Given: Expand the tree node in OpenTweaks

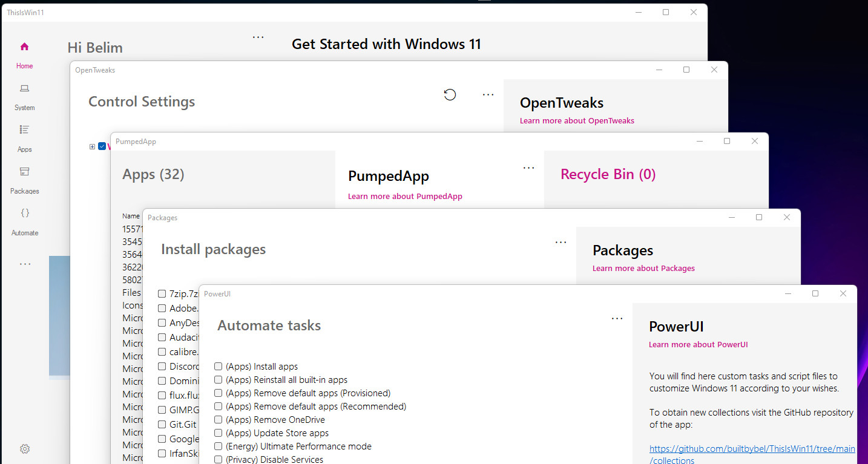Looking at the screenshot, I should click(x=92, y=146).
